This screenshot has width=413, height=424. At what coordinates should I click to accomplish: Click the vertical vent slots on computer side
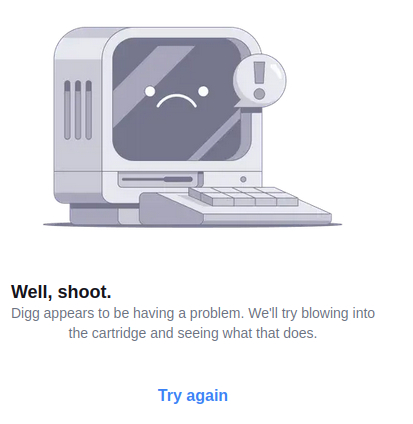pyautogui.click(x=78, y=110)
